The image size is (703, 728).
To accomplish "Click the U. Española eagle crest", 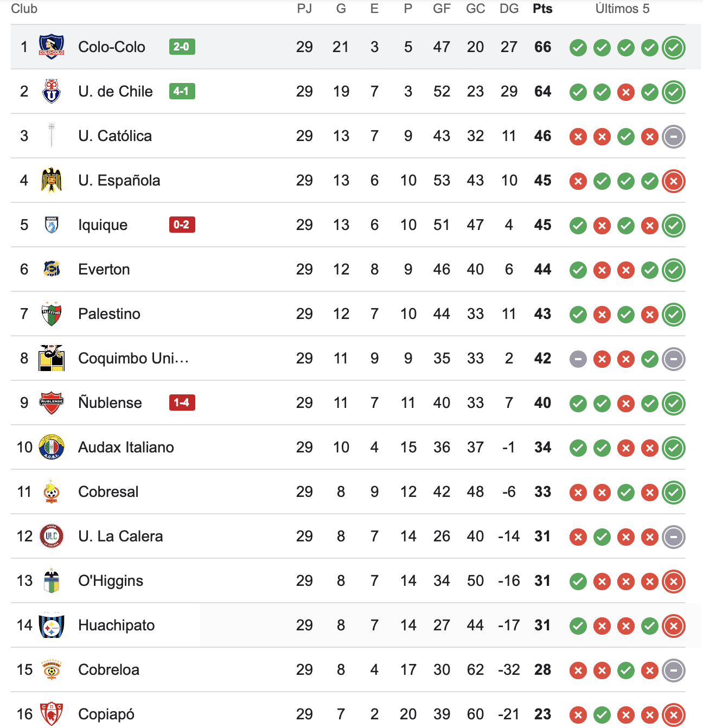I will (52, 181).
